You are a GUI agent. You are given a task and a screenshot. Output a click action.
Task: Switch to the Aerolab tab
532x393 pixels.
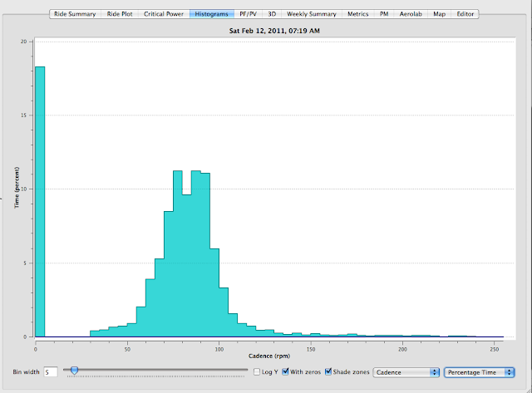tap(411, 14)
